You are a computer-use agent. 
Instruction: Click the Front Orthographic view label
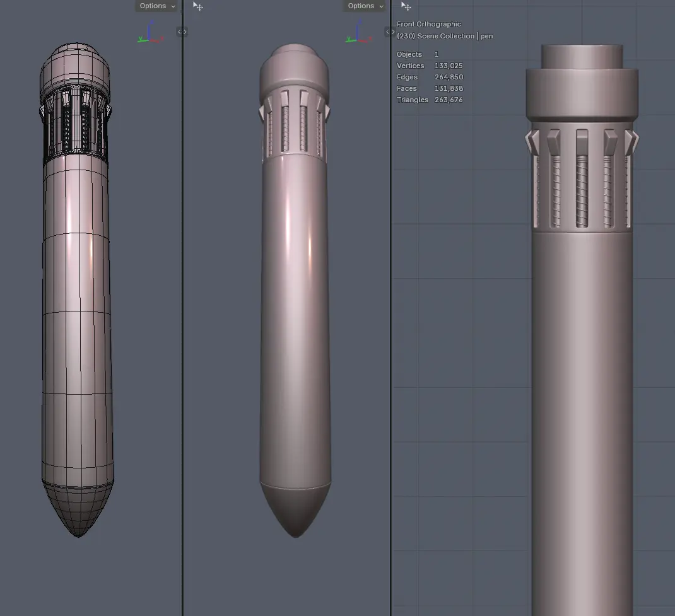click(x=429, y=24)
